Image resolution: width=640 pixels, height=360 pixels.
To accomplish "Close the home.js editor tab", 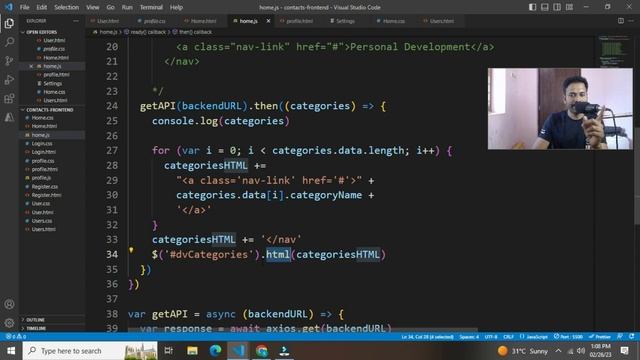I will [268, 21].
